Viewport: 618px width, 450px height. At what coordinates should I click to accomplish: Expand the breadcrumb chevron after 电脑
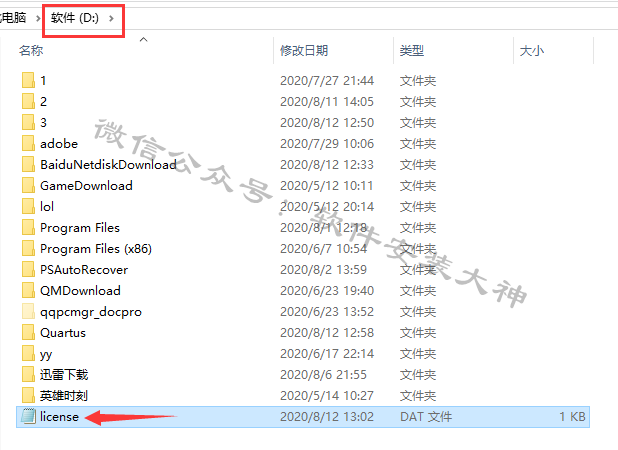(x=38, y=18)
